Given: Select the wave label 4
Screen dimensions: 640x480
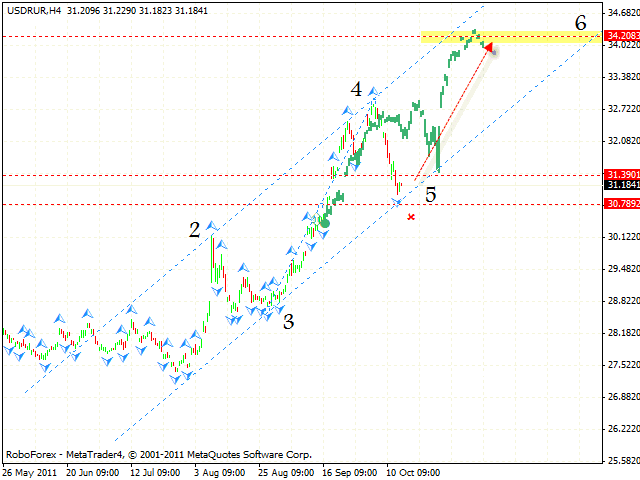Looking at the screenshot, I should tap(356, 90).
